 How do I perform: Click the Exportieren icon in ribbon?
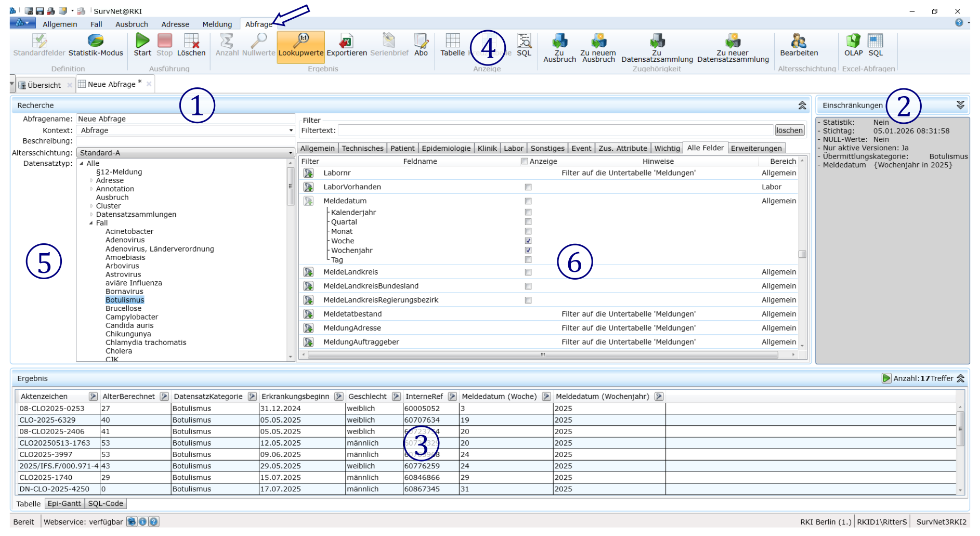(346, 42)
